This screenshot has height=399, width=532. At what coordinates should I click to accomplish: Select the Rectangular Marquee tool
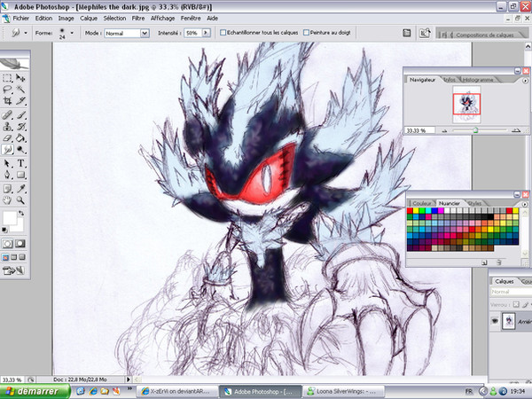(7, 78)
